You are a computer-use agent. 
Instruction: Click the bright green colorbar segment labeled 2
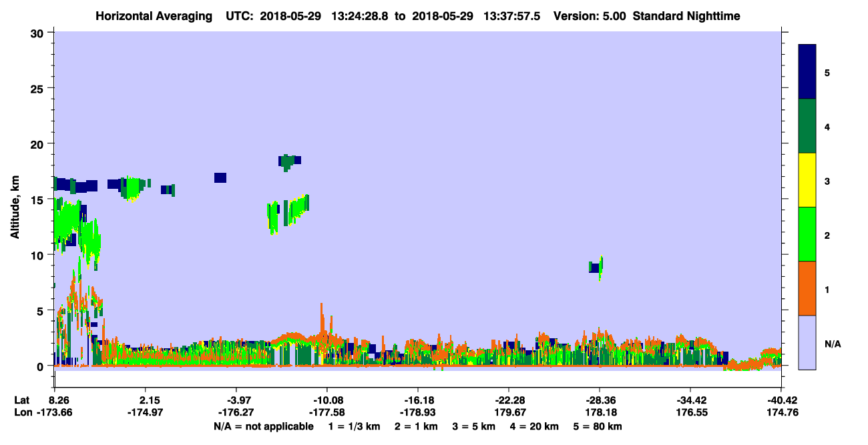pos(807,234)
